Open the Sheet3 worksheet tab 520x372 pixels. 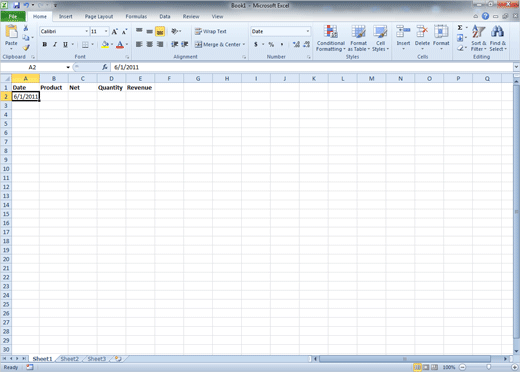pyautogui.click(x=96, y=359)
